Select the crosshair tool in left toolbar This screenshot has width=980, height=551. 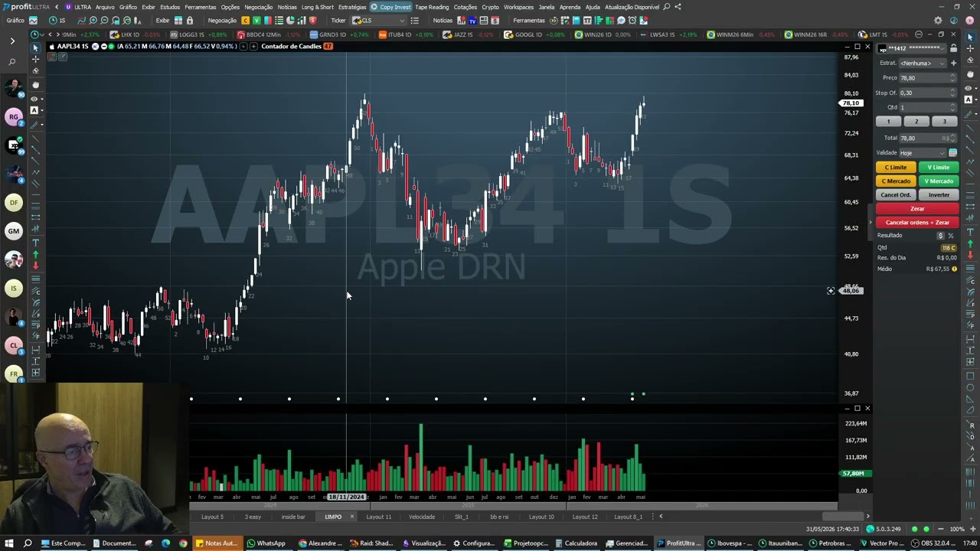pos(35,59)
